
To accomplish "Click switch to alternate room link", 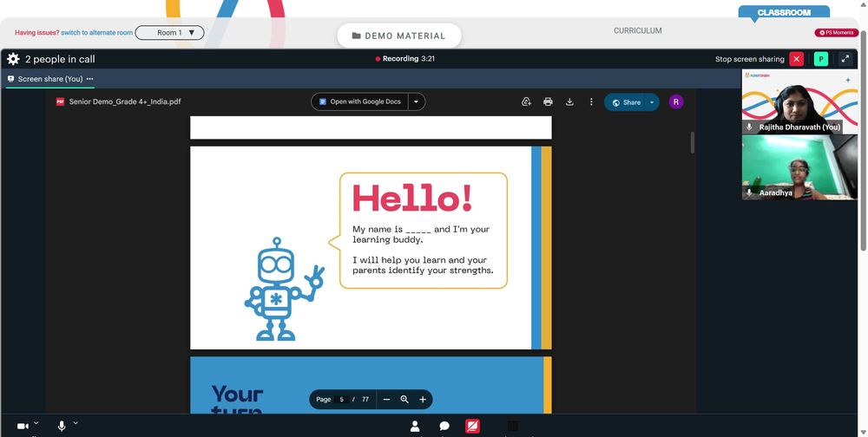I will (97, 33).
